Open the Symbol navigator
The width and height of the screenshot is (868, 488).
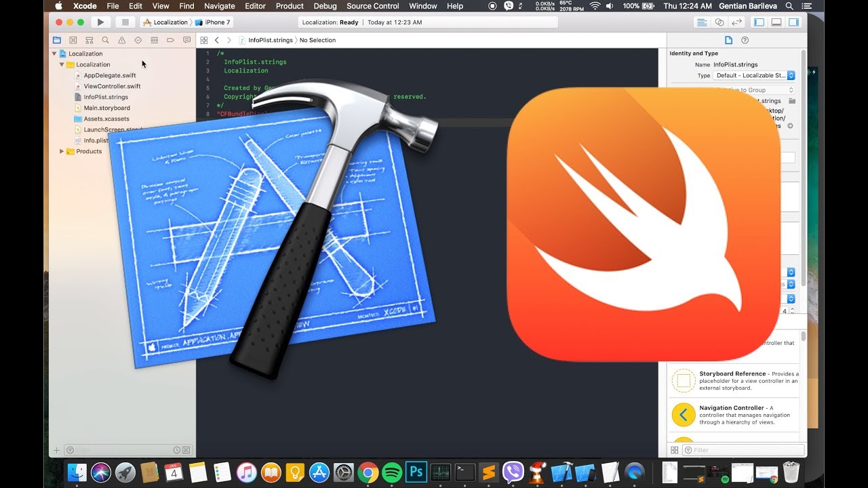click(x=89, y=40)
